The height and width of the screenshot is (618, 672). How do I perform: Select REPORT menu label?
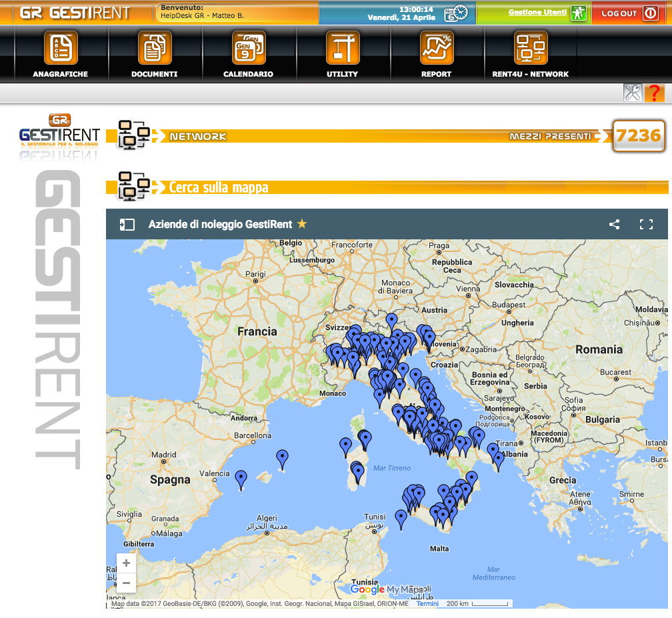[x=436, y=74]
